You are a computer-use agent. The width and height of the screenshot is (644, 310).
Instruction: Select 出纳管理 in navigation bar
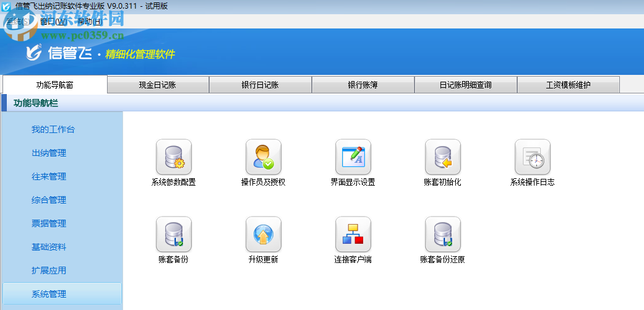click(49, 153)
